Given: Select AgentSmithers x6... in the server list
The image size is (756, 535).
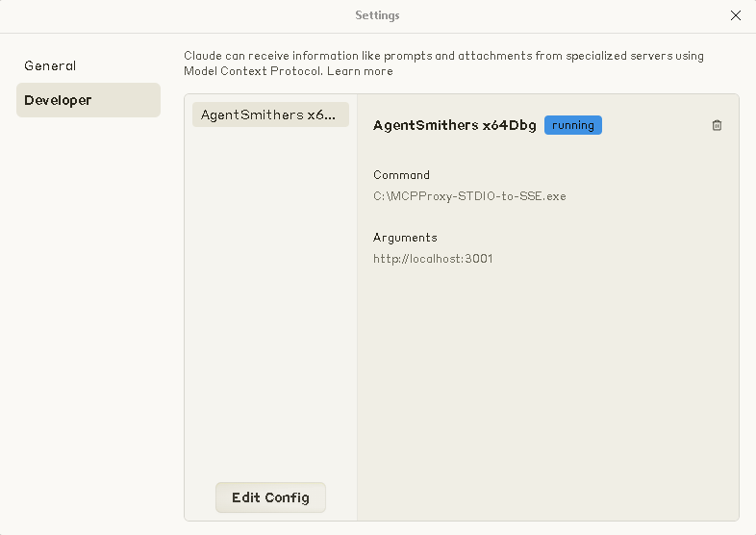Looking at the screenshot, I should point(270,115).
